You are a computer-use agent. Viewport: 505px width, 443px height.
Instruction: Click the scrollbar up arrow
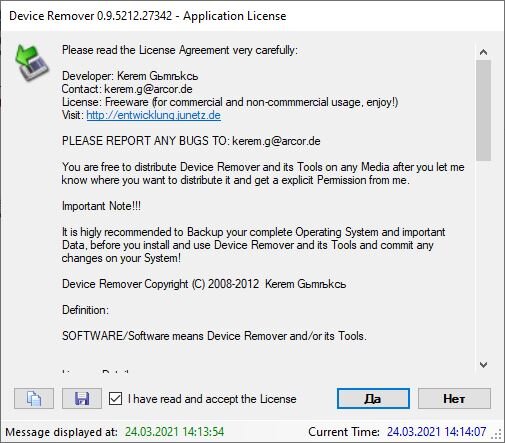pyautogui.click(x=483, y=52)
